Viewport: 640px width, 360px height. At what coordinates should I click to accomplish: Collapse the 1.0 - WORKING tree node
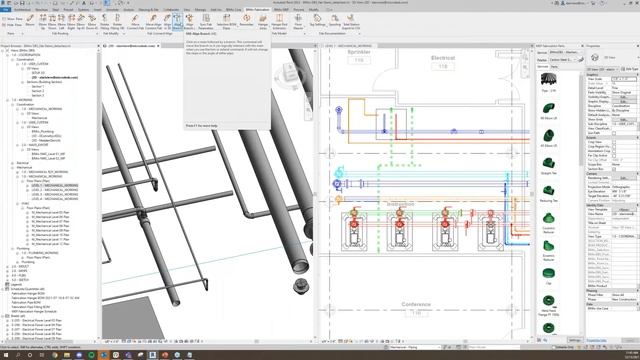coord(7,100)
